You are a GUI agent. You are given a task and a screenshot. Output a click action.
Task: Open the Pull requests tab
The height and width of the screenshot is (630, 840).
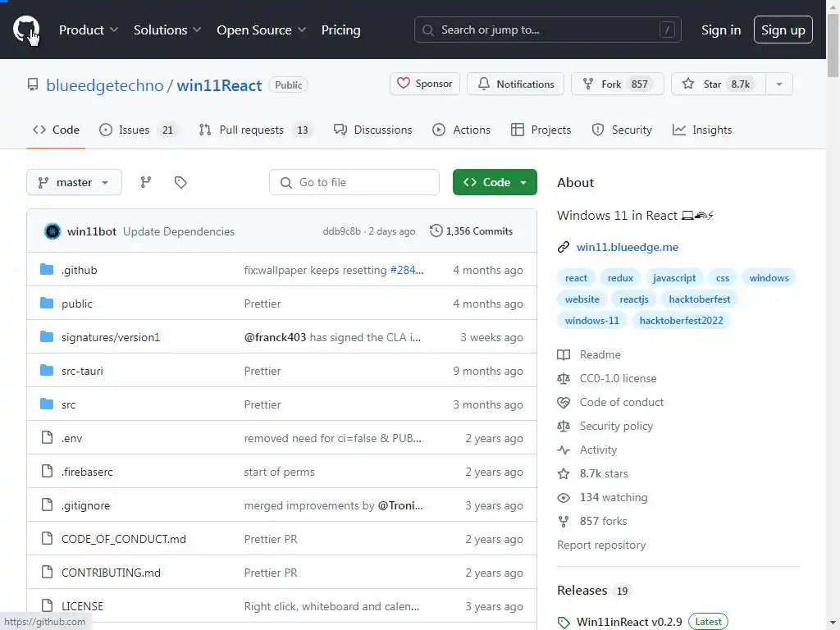tap(256, 130)
